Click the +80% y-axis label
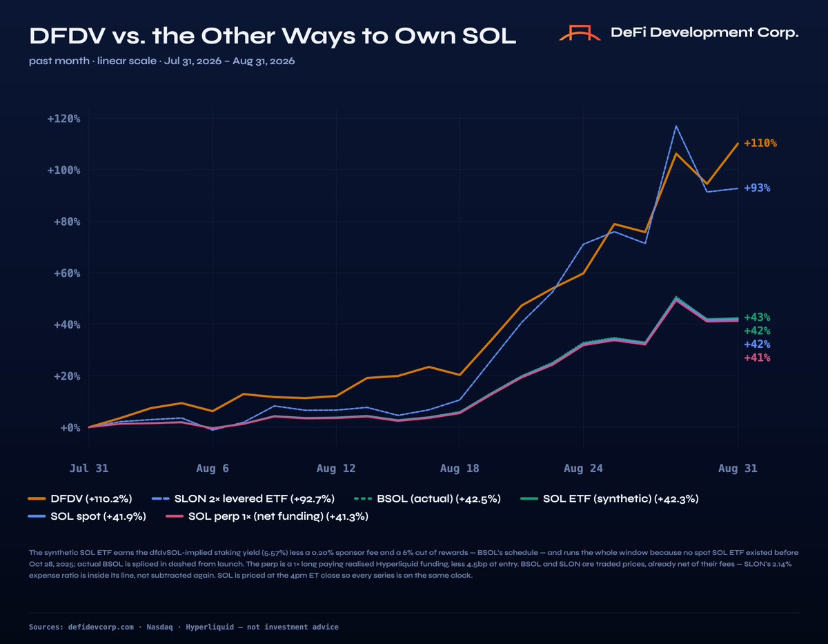 tap(66, 222)
